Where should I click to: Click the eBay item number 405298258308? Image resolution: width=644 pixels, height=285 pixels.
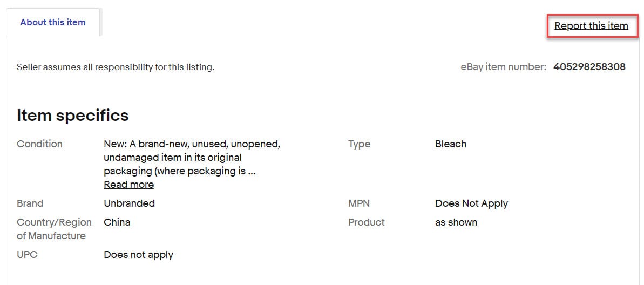pos(589,67)
